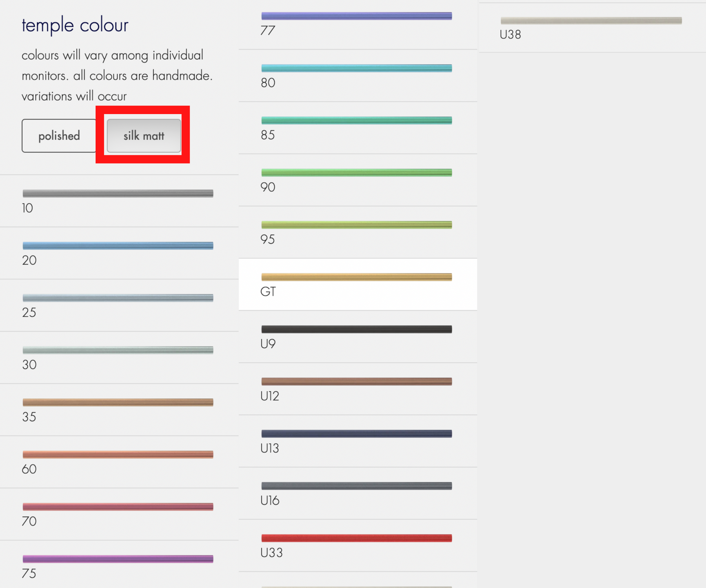This screenshot has width=706, height=588.
Task: Pick violet blue colour 77
Action: coord(357,23)
